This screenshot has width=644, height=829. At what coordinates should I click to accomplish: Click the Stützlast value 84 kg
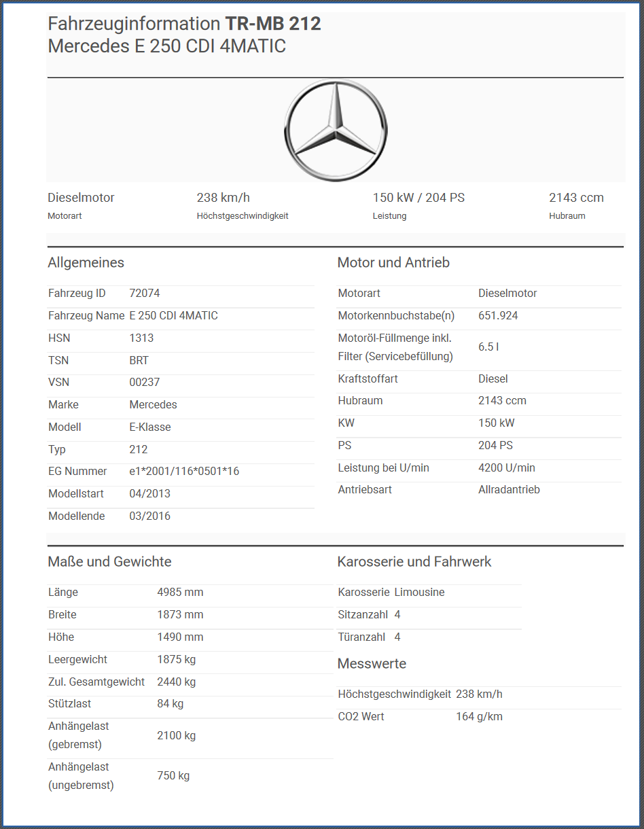(x=170, y=704)
